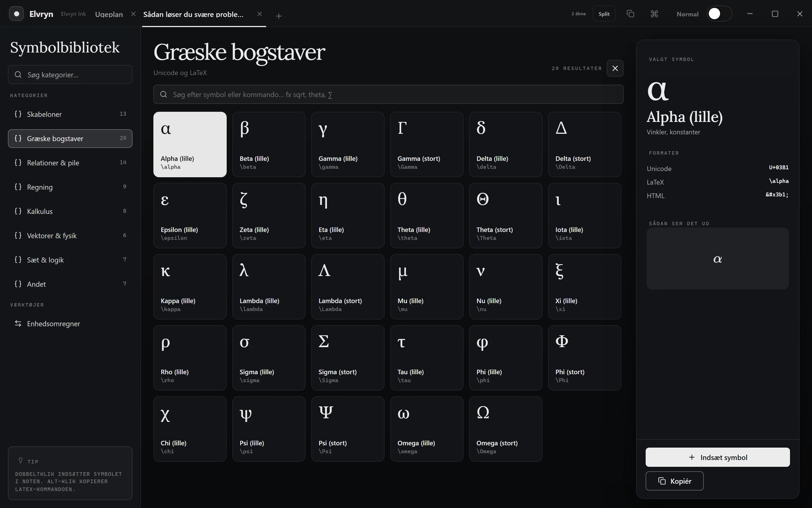812x508 pixels.
Task: Open the Kalkulus category
Action: click(70, 211)
